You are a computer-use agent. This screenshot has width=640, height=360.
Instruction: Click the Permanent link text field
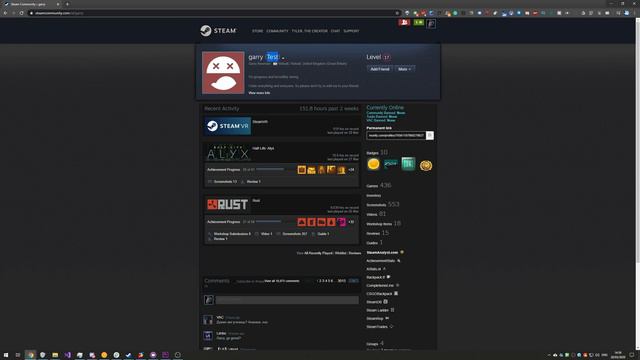pyautogui.click(x=396, y=136)
